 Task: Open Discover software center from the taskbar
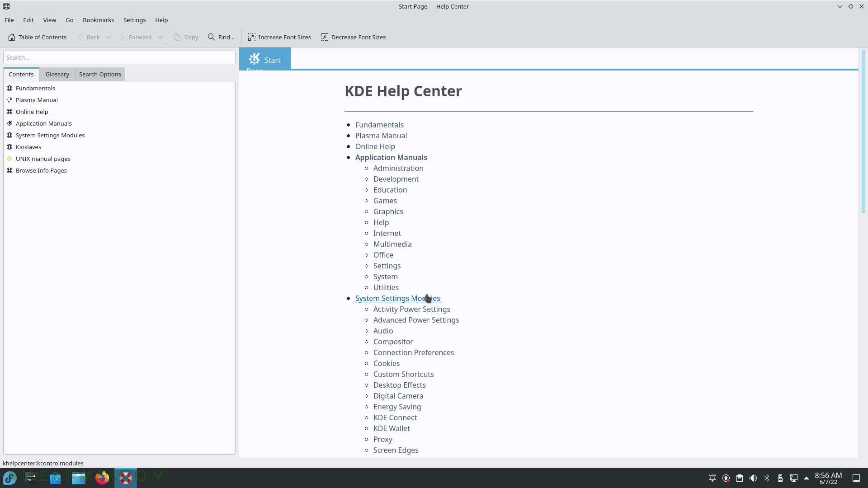[55, 478]
